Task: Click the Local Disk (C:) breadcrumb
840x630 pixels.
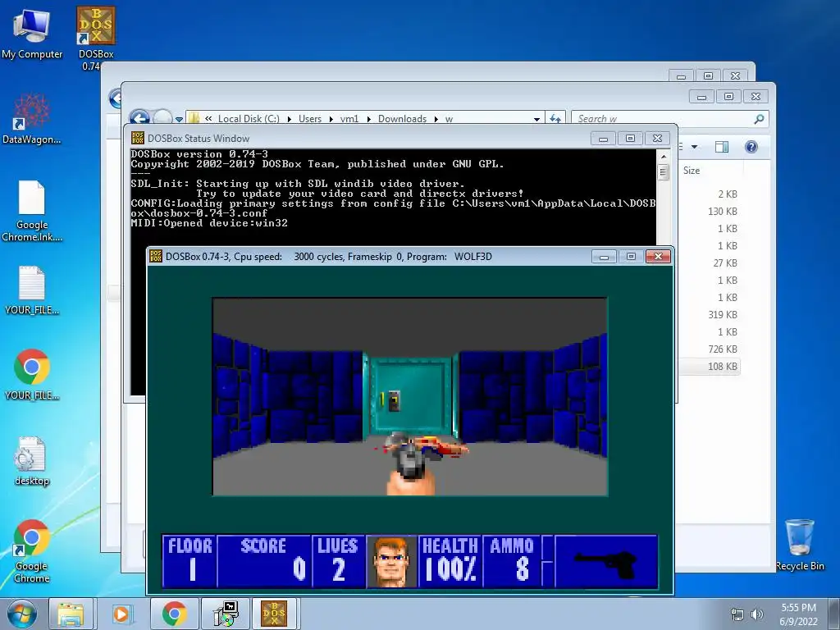Action: (249, 119)
